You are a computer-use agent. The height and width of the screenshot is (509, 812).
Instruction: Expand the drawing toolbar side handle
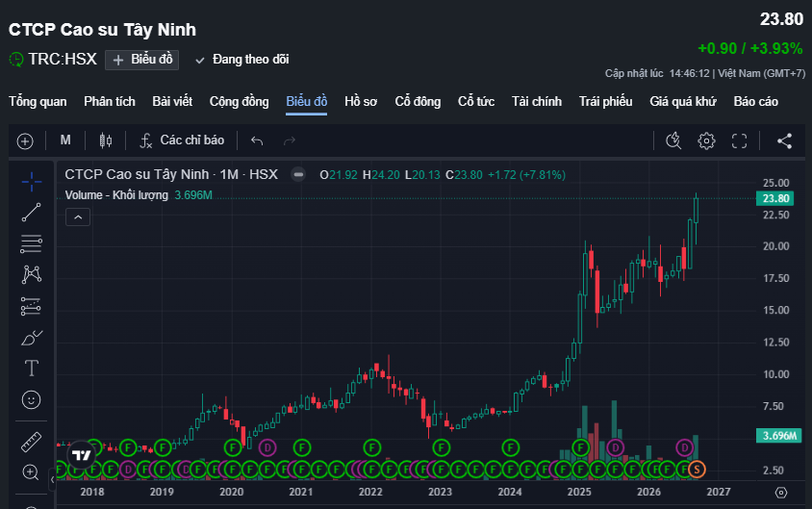[x=52, y=480]
